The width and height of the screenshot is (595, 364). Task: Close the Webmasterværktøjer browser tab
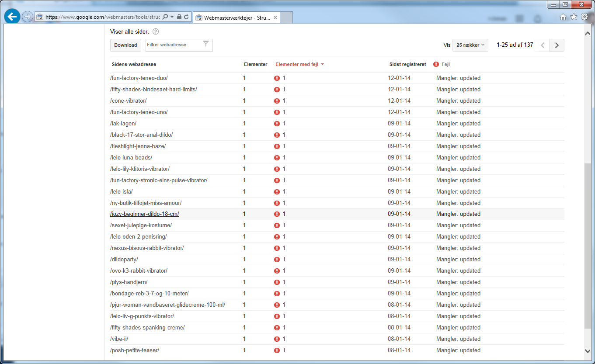click(x=275, y=18)
